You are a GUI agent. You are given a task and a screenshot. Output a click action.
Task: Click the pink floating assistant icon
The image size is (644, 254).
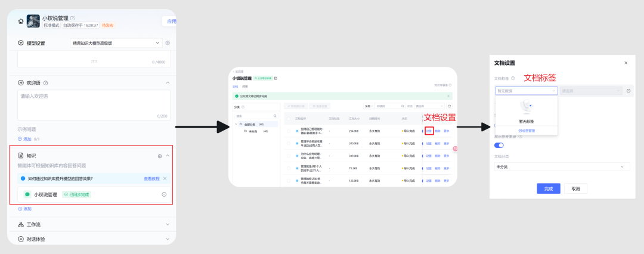455,148
